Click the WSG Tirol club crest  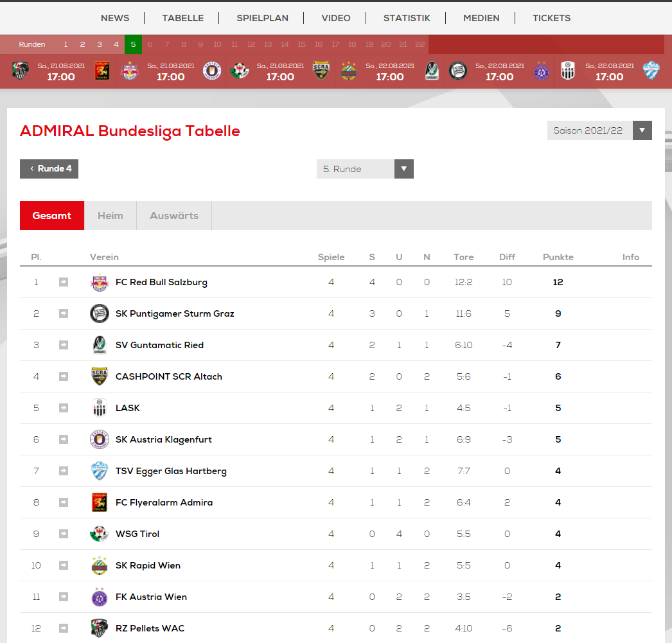point(100,534)
